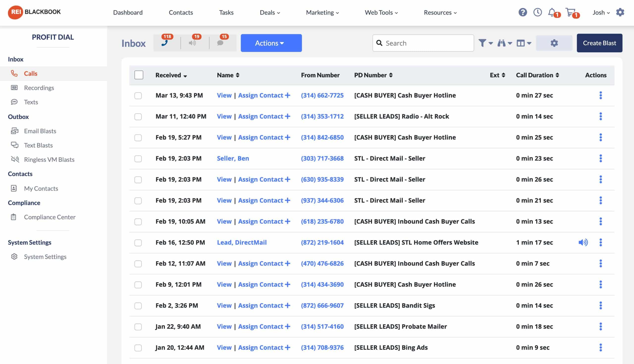
Task: Expand the Marketing menu dropdown
Action: click(x=322, y=13)
